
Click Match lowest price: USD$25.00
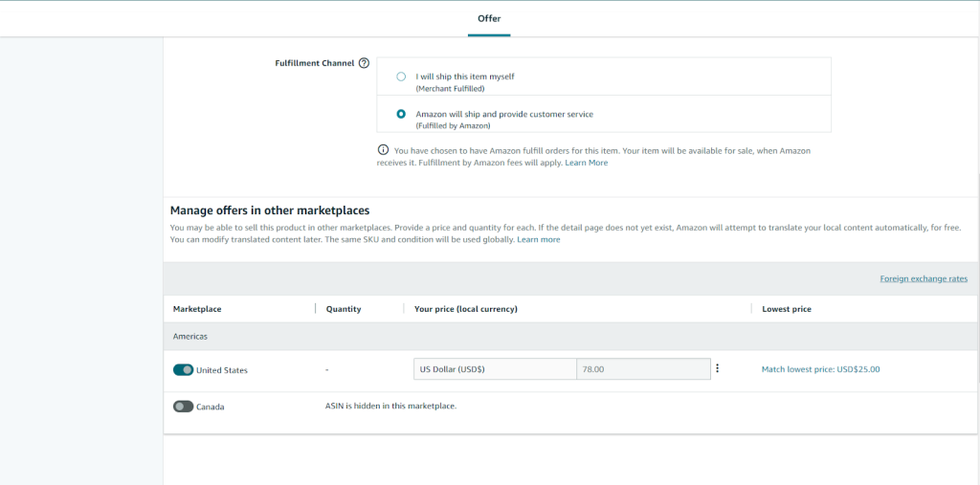click(820, 369)
